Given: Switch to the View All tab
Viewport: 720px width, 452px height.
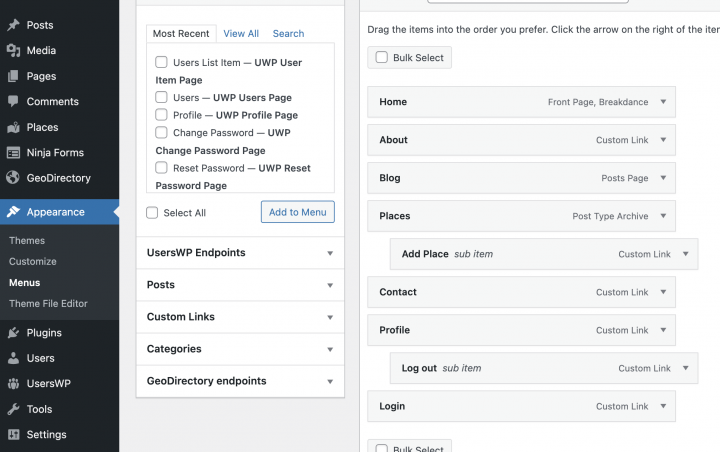Looking at the screenshot, I should pyautogui.click(x=241, y=34).
